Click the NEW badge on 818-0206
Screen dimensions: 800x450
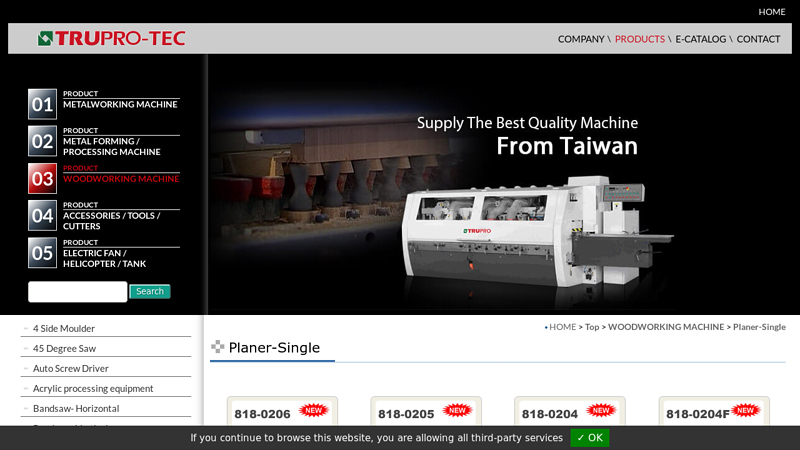[314, 410]
